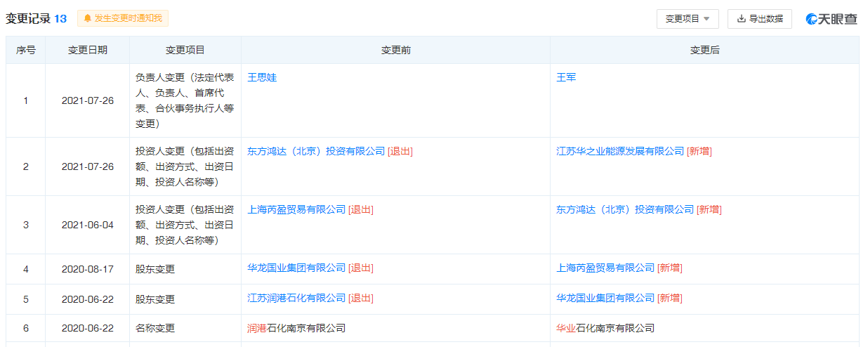Open 东方鸿达 link in row 2 变更前

[x=316, y=151]
